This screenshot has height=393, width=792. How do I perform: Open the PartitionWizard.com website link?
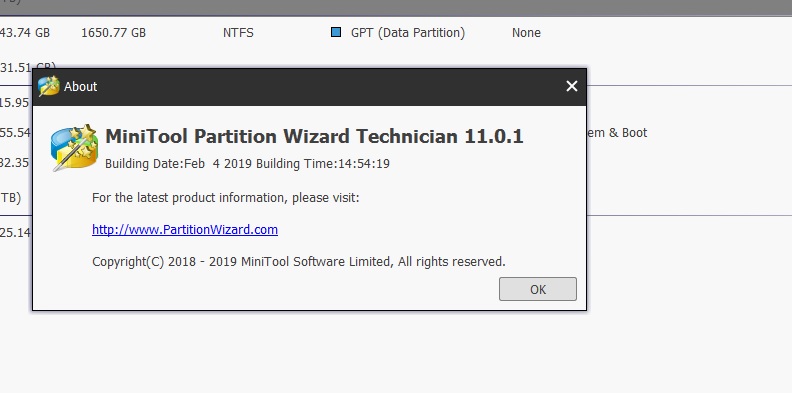pyautogui.click(x=185, y=229)
